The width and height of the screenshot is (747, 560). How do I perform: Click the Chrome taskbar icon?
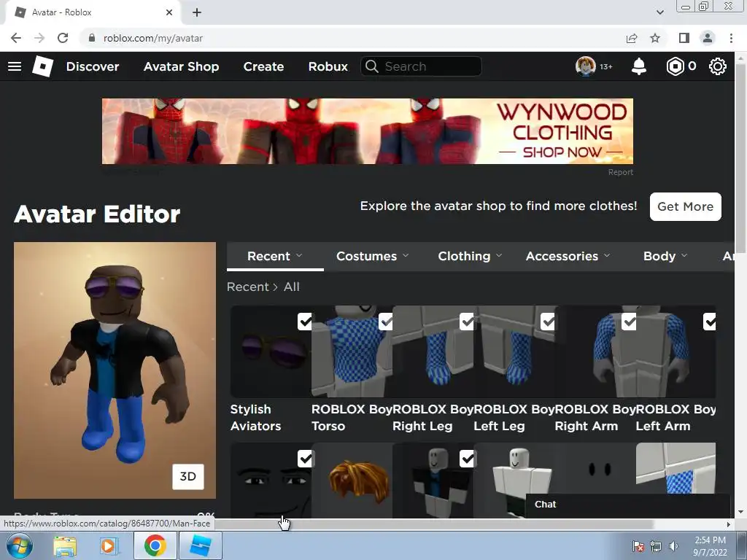pyautogui.click(x=155, y=545)
